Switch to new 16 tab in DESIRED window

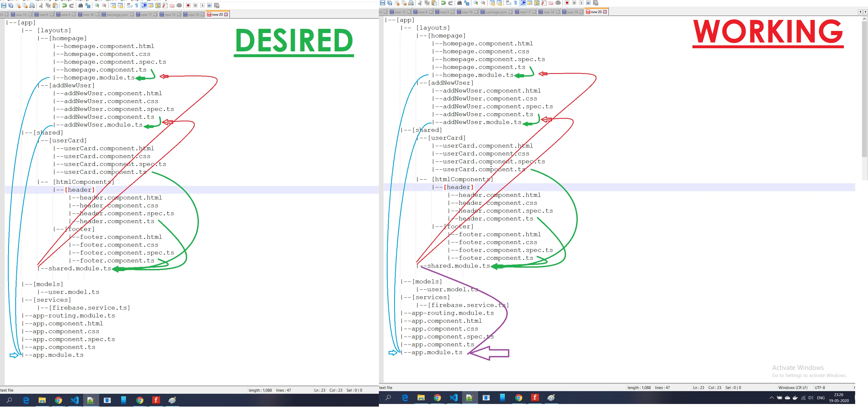(88, 15)
